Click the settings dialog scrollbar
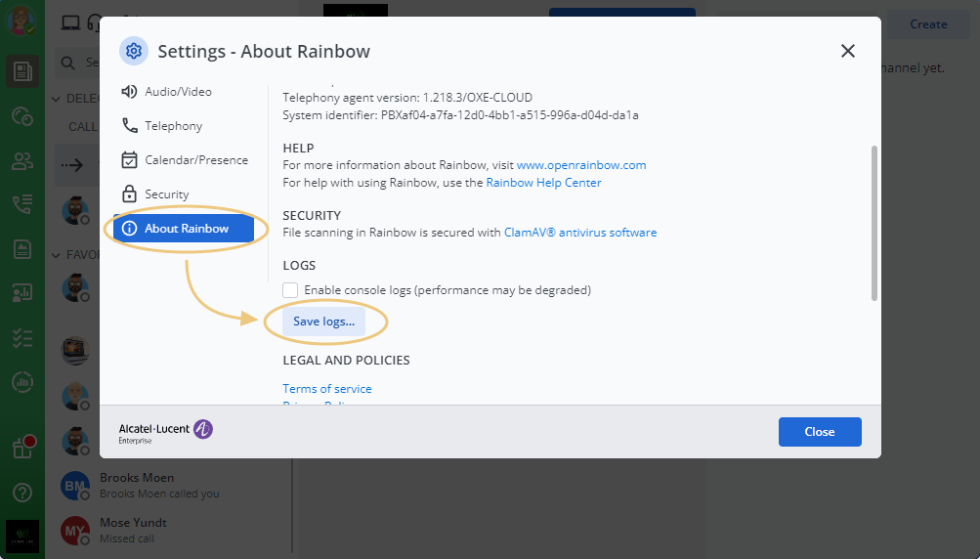 pos(873,223)
